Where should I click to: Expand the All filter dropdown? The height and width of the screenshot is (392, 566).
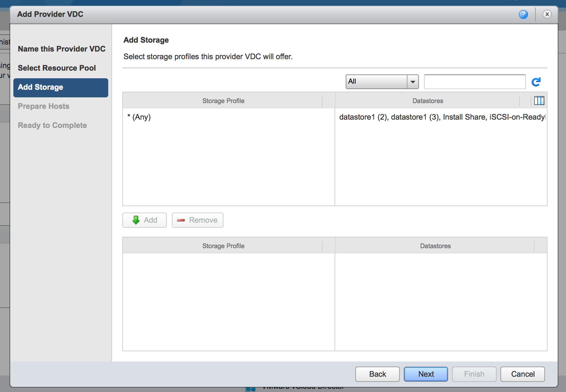pyautogui.click(x=413, y=82)
